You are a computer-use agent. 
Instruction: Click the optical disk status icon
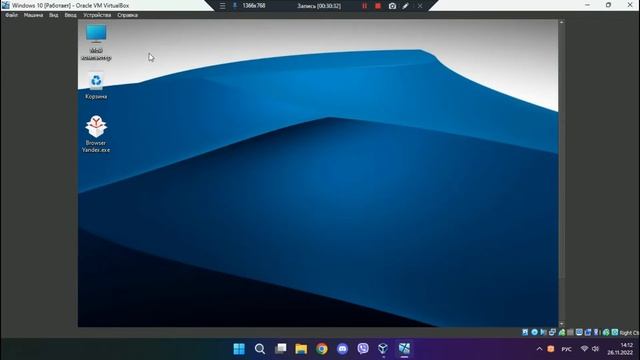[x=534, y=332]
